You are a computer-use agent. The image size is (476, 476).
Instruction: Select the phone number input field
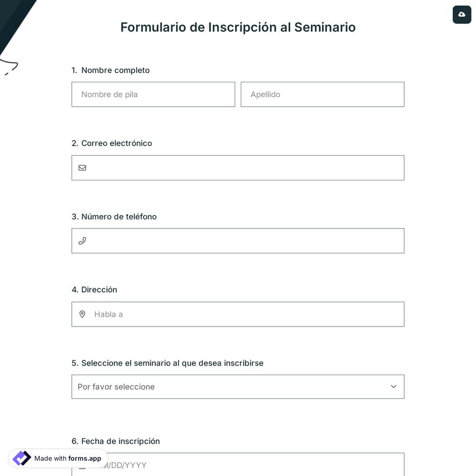point(238,240)
